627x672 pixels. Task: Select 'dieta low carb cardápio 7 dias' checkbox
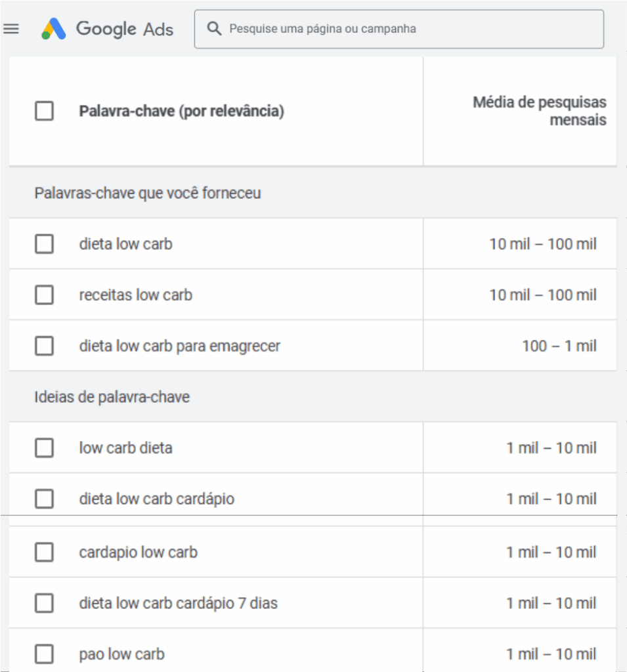[x=44, y=603]
